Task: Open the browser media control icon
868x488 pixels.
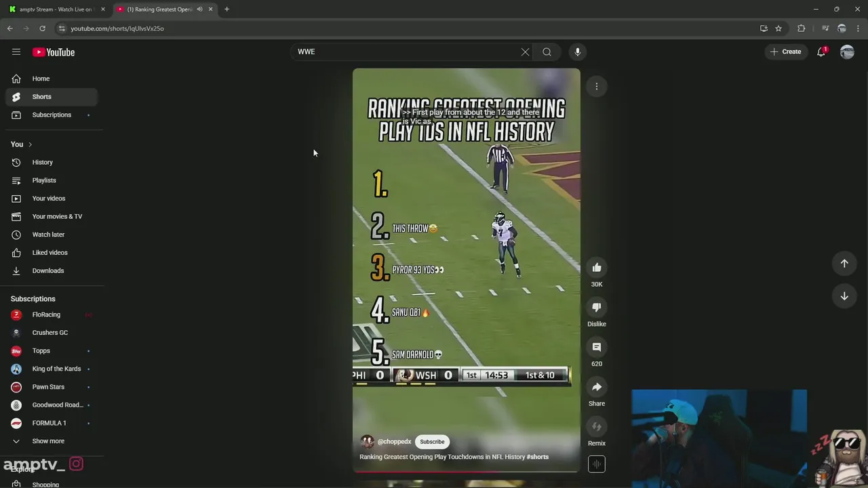Action: 825,28
